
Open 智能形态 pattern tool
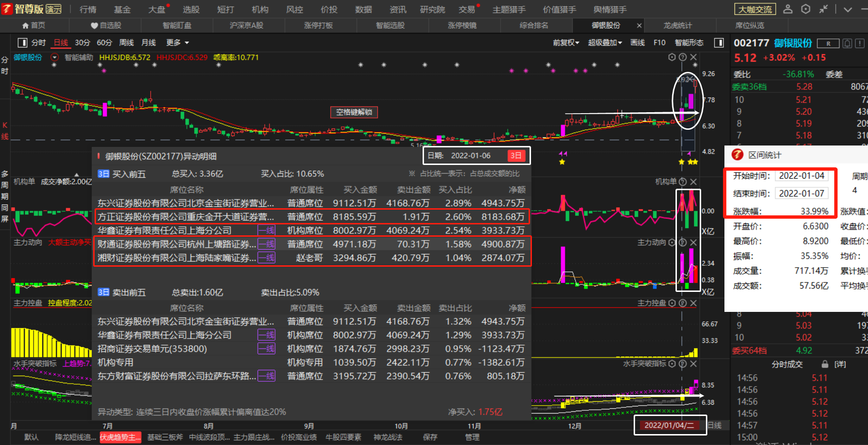(x=689, y=43)
